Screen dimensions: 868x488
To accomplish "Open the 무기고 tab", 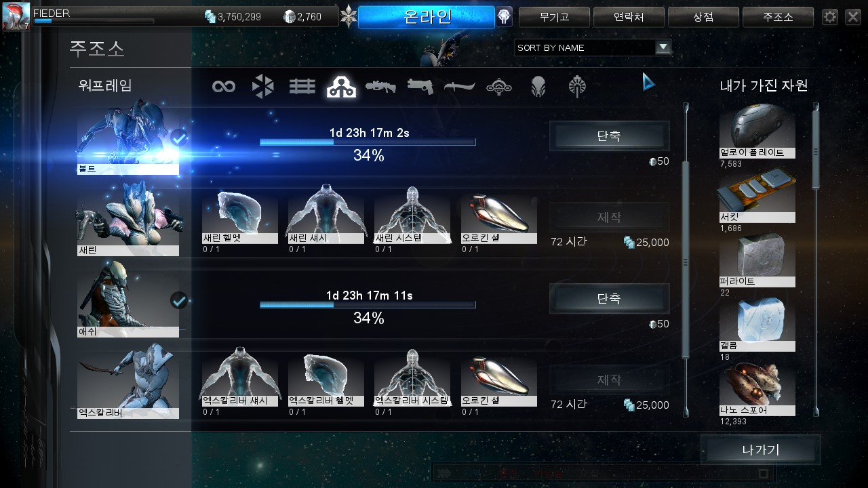I will click(x=554, y=17).
